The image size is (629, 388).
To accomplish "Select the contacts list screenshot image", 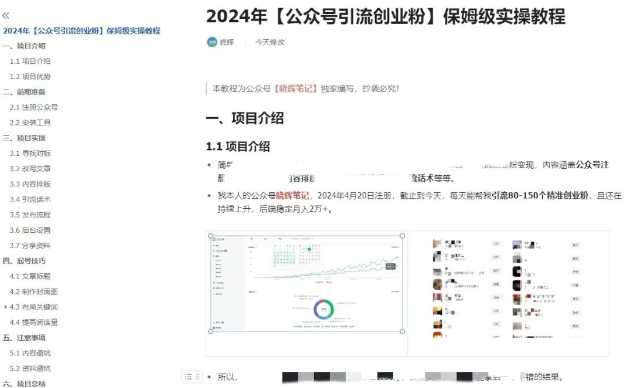I will [508, 289].
